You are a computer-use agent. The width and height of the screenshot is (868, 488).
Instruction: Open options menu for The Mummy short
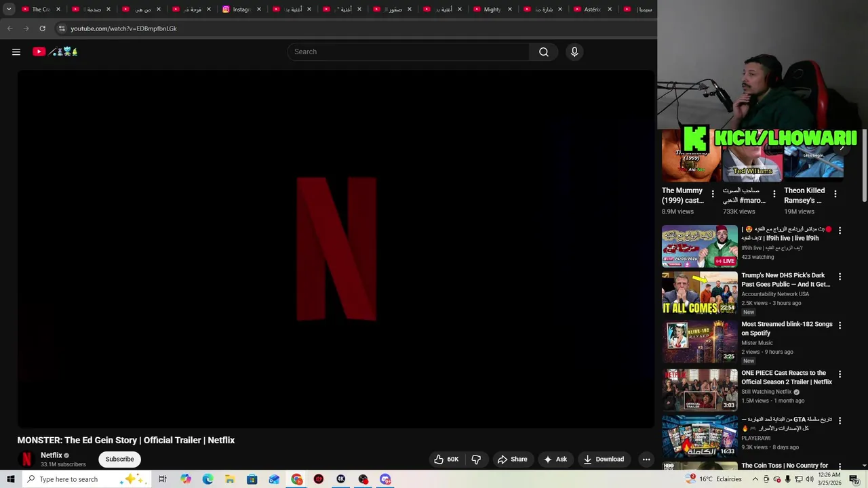[x=712, y=194]
